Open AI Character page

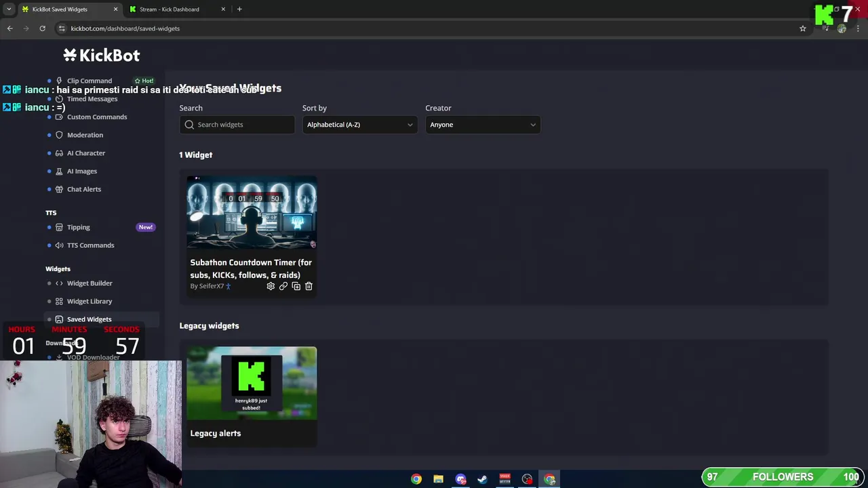[86, 153]
